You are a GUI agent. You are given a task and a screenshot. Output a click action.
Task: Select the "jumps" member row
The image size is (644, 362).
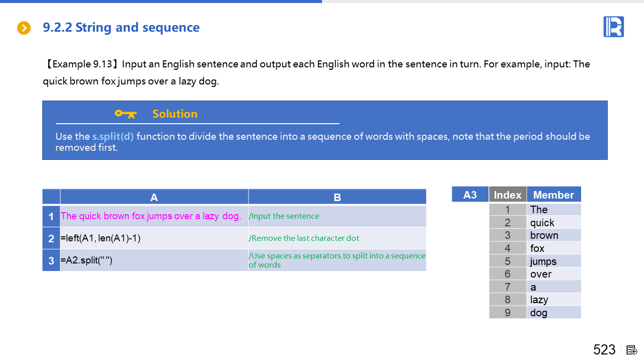click(x=543, y=261)
